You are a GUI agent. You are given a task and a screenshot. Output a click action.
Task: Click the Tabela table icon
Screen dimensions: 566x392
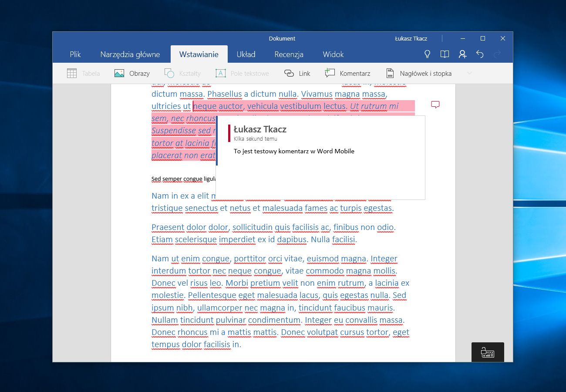click(x=72, y=74)
